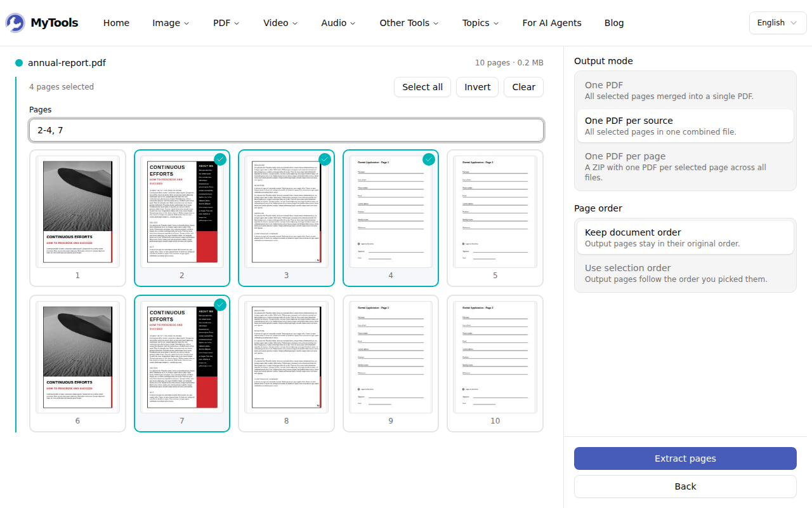Select page 6 thumbnail

pos(77,363)
